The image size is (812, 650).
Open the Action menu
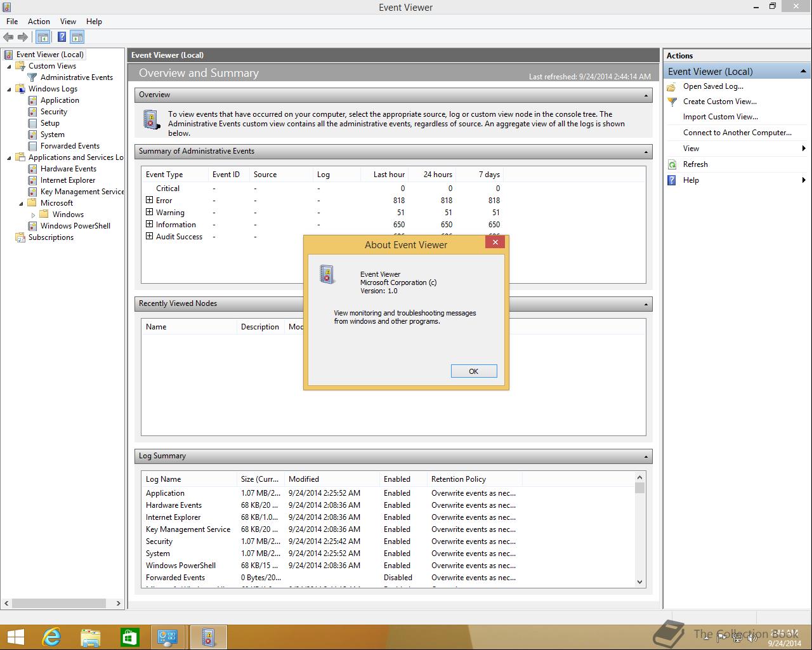[39, 21]
